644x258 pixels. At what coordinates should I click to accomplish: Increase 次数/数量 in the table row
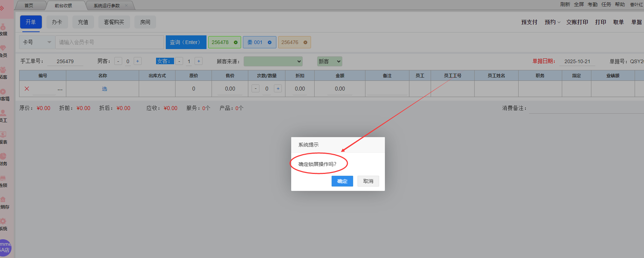pyautogui.click(x=278, y=89)
